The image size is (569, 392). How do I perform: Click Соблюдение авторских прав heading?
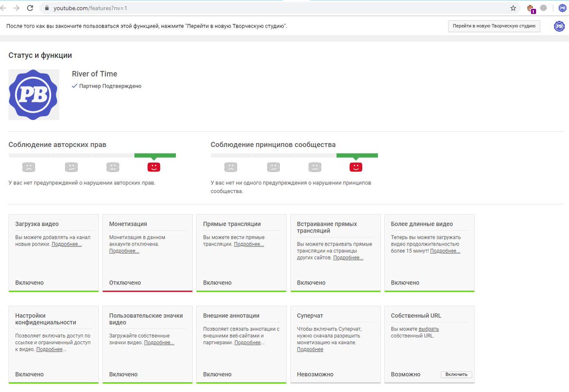click(x=57, y=145)
